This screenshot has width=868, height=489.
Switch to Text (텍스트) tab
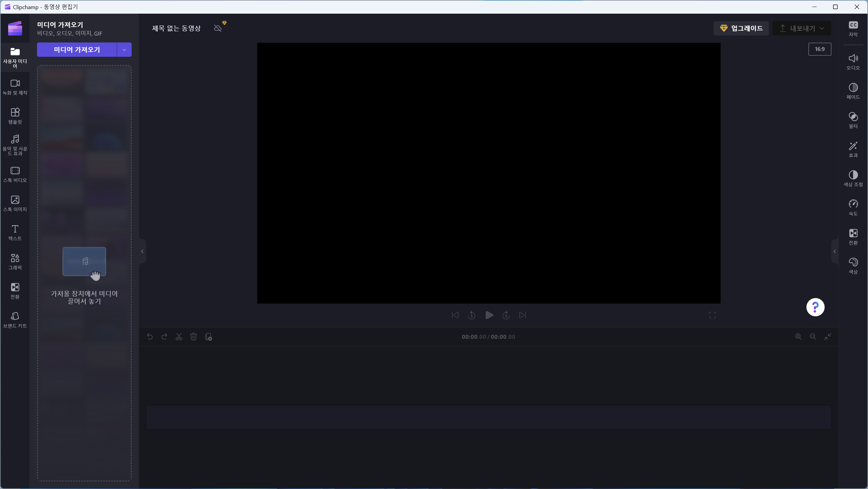coord(15,233)
